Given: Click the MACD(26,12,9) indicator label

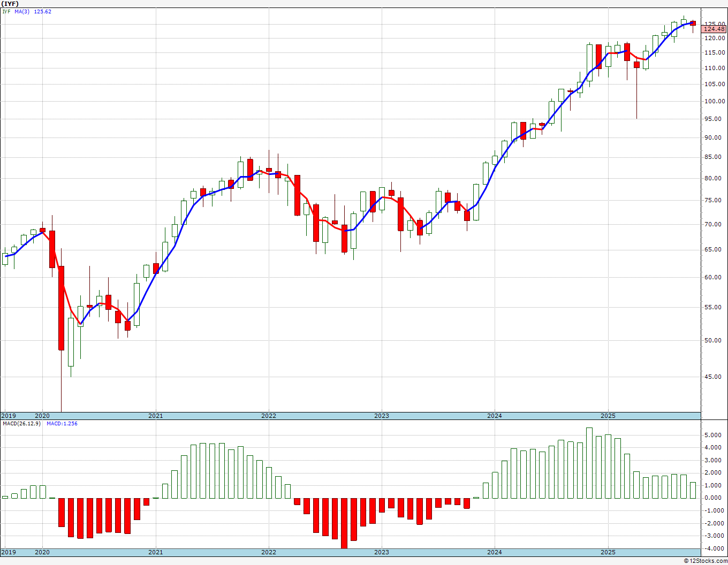Looking at the screenshot, I should pyautogui.click(x=21, y=424).
